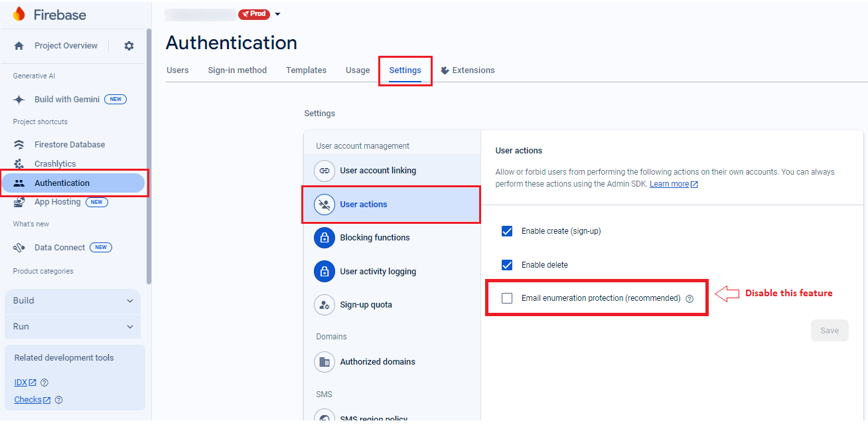This screenshot has width=868, height=445.
Task: Toggle Enable delete checkbox
Action: (x=507, y=265)
